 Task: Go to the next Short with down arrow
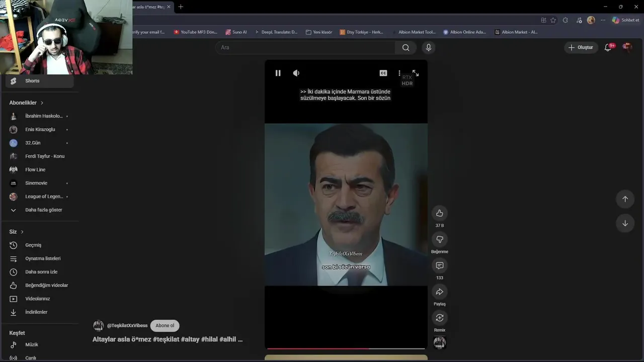click(x=625, y=223)
